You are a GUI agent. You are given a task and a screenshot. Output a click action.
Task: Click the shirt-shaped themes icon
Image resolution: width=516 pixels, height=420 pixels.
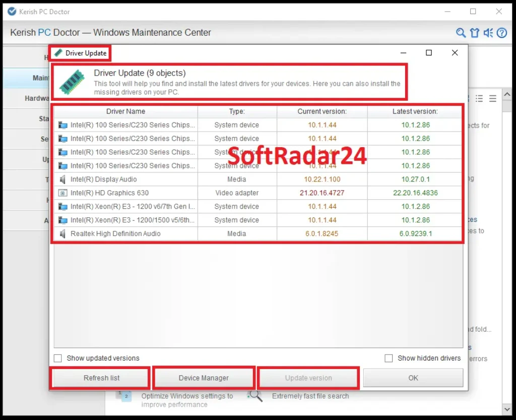(474, 32)
